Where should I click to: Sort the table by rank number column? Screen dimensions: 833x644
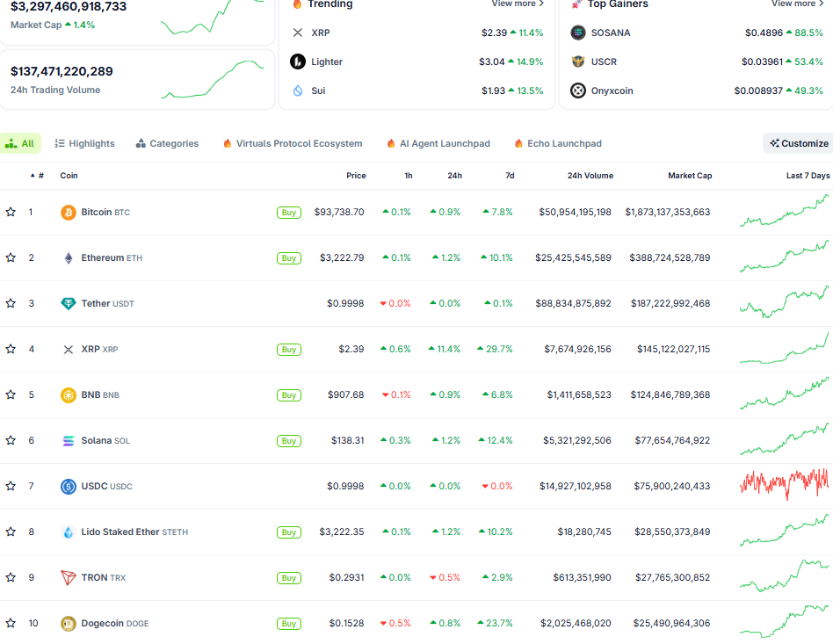37,176
